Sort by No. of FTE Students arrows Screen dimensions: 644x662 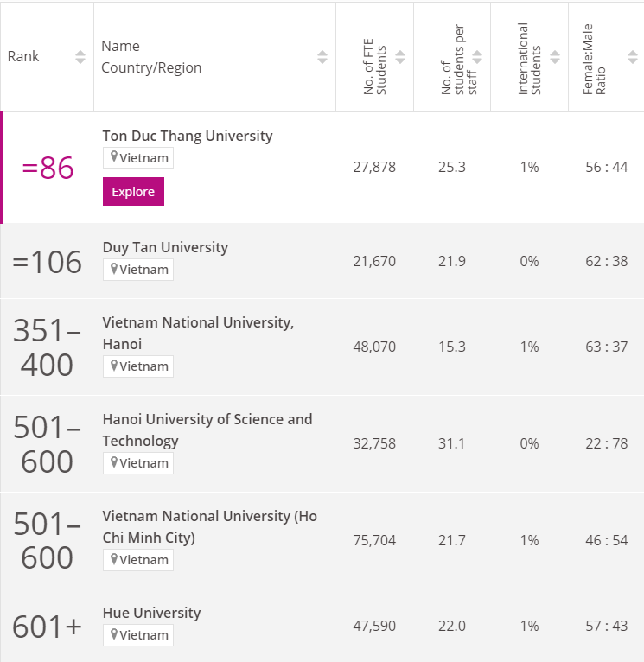tap(400, 57)
